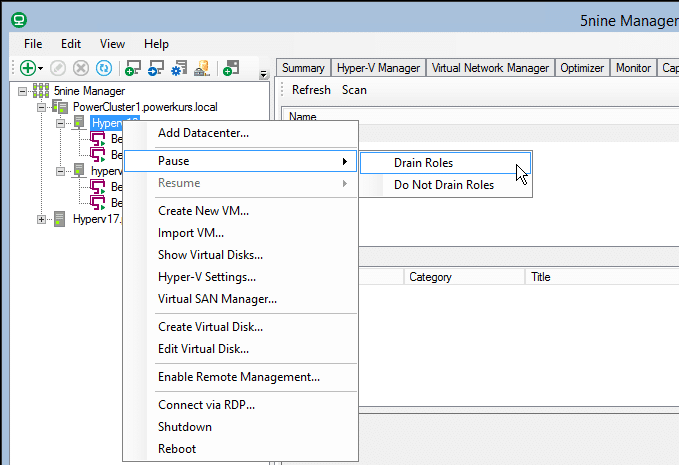Click second VM icon under highlighted Hyperv host
679x465 pixels.
pos(98,155)
